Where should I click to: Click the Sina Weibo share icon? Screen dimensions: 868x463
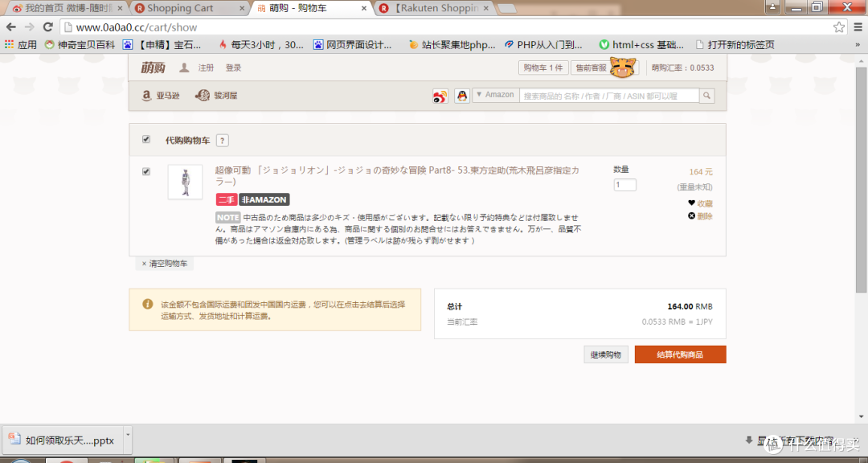tap(440, 96)
